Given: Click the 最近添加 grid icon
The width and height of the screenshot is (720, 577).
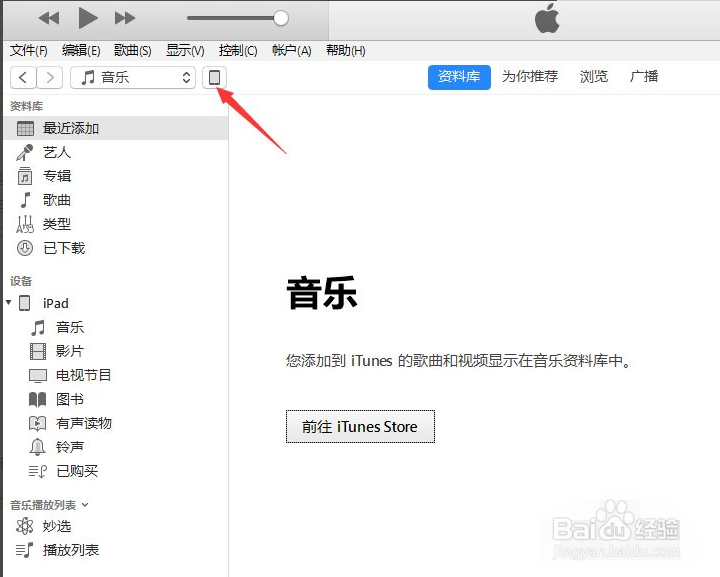Looking at the screenshot, I should point(25,129).
